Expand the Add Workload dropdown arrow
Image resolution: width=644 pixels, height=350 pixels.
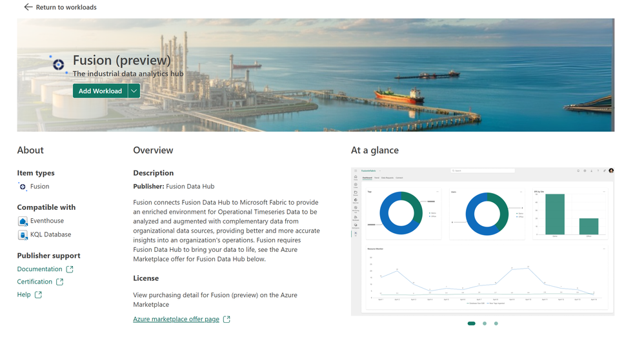click(134, 91)
